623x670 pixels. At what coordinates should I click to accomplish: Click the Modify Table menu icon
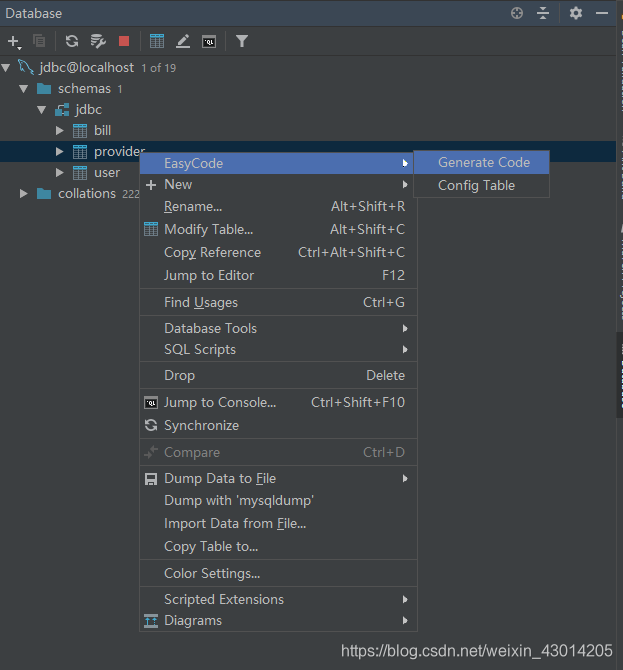(x=151, y=229)
